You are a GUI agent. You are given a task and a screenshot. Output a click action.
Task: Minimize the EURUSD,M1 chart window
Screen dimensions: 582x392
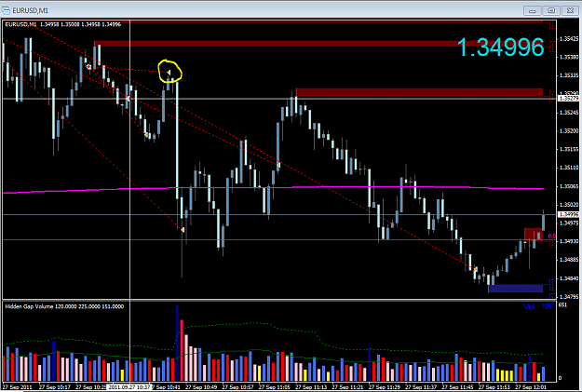(x=533, y=10)
